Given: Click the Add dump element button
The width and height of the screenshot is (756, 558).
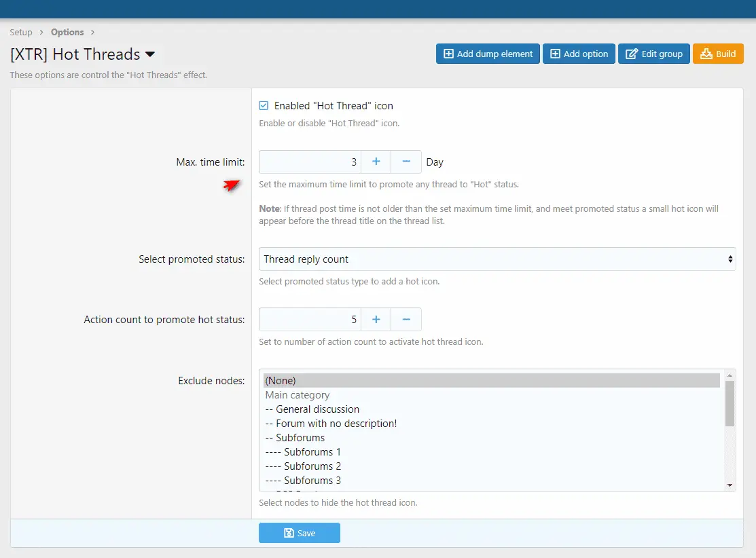Looking at the screenshot, I should click(488, 54).
